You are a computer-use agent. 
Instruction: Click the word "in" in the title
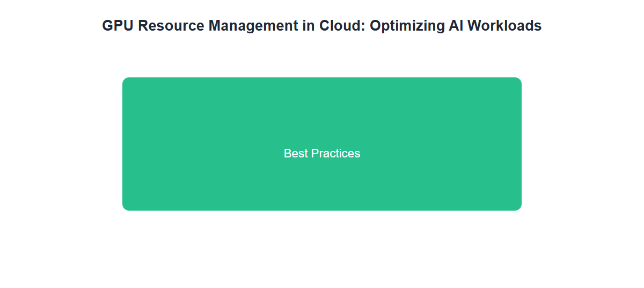pyautogui.click(x=309, y=26)
